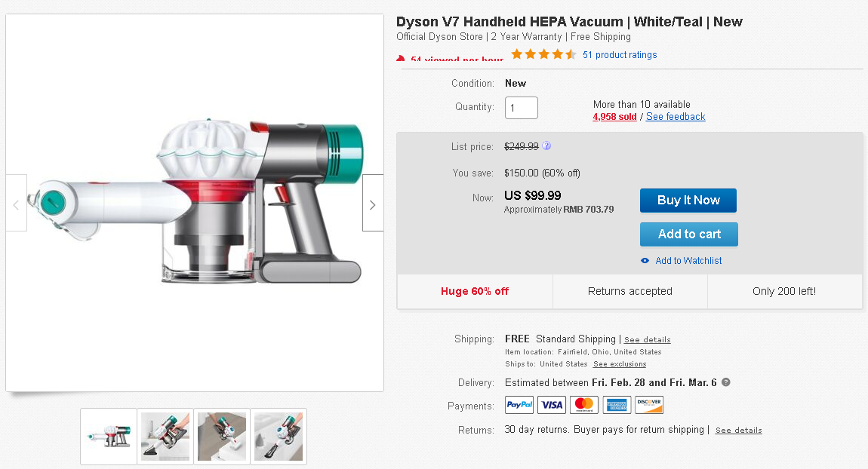Open the 51 product ratings link

620,55
